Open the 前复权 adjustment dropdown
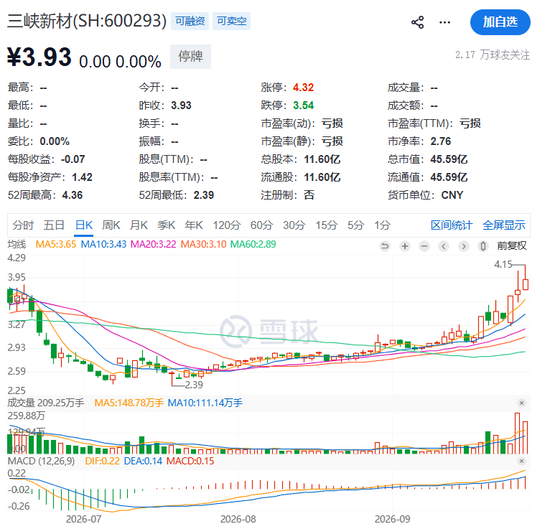The height and width of the screenshot is (529, 550). (x=512, y=246)
